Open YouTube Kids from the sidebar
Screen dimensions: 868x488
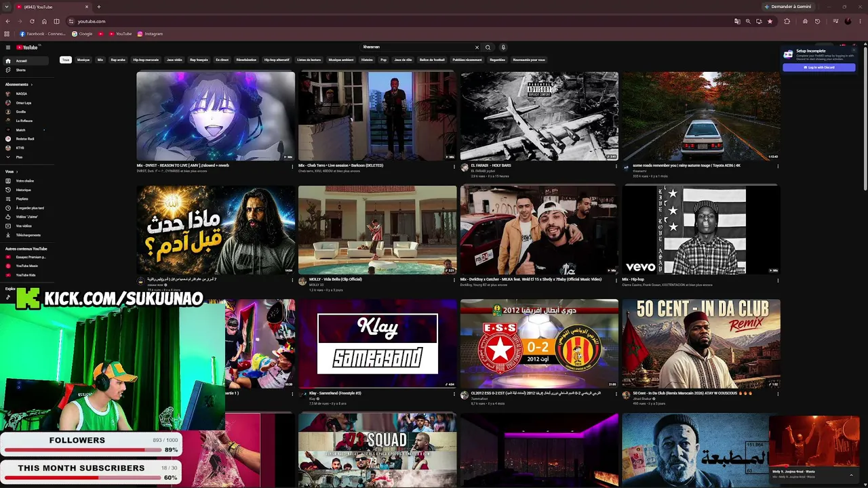(26, 275)
